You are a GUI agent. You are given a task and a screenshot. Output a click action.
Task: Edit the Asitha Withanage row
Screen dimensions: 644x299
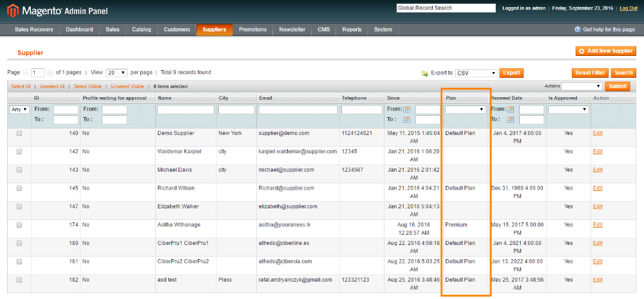click(x=598, y=225)
